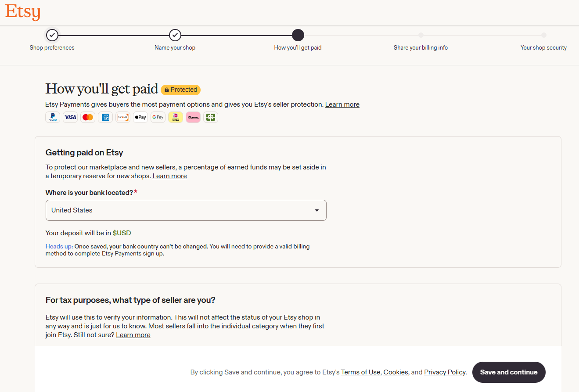Open the Privacy Policy link
The image size is (579, 392).
[x=445, y=372]
